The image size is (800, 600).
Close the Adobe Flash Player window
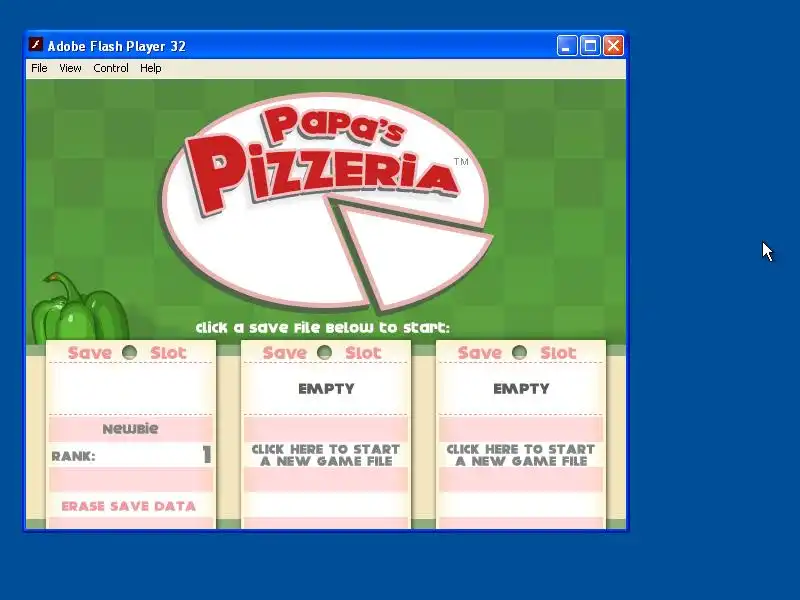613,46
